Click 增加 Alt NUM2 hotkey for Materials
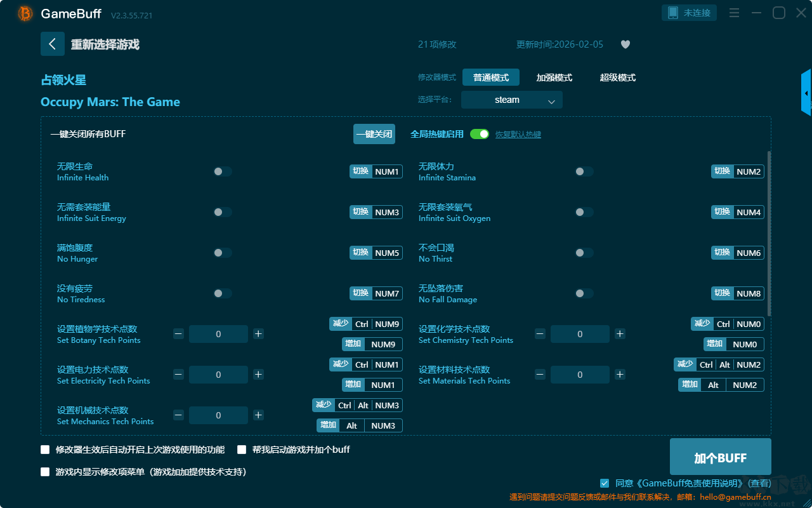Screen dimensions: 812x508 721,385
